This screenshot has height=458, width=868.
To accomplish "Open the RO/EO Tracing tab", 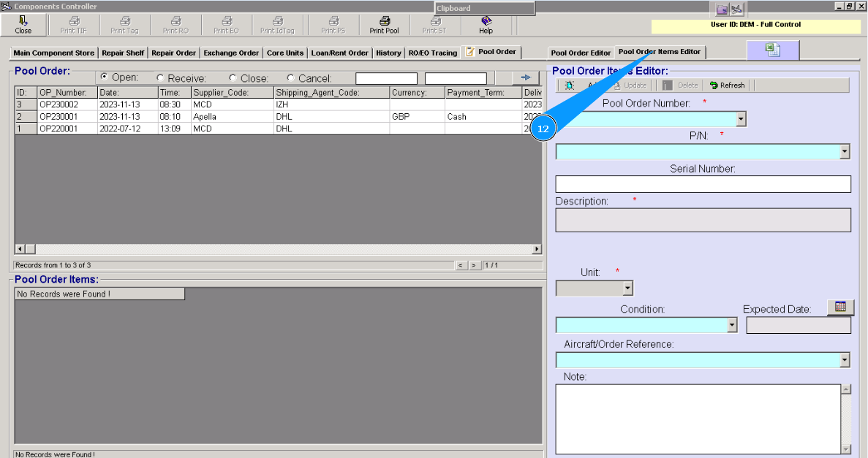I will [x=433, y=53].
